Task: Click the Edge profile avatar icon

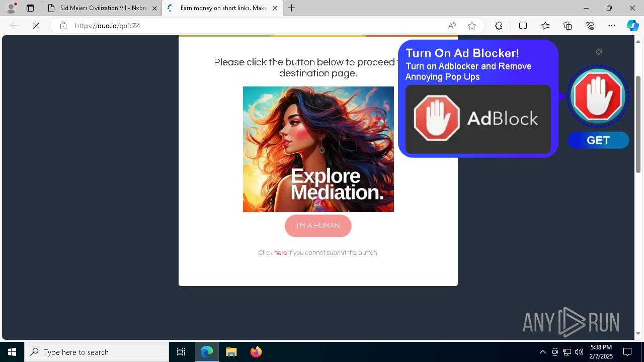Action: click(11, 8)
